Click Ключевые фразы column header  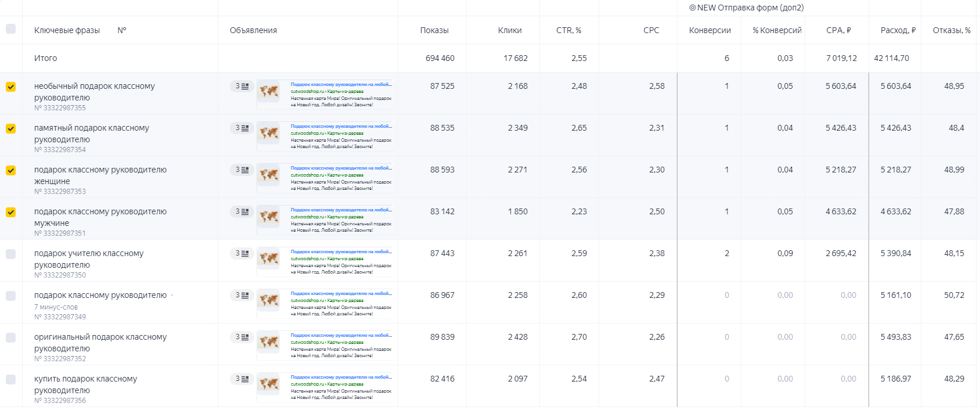point(67,30)
